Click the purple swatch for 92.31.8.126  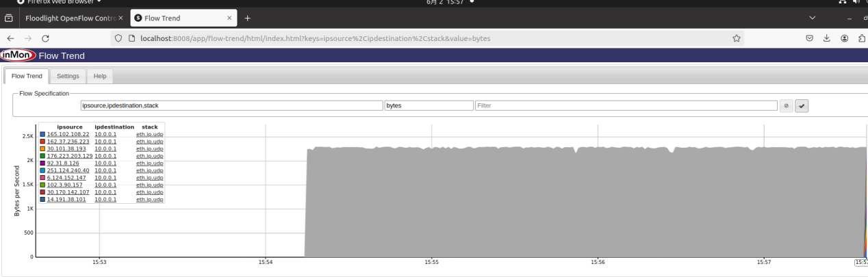[x=42, y=163]
